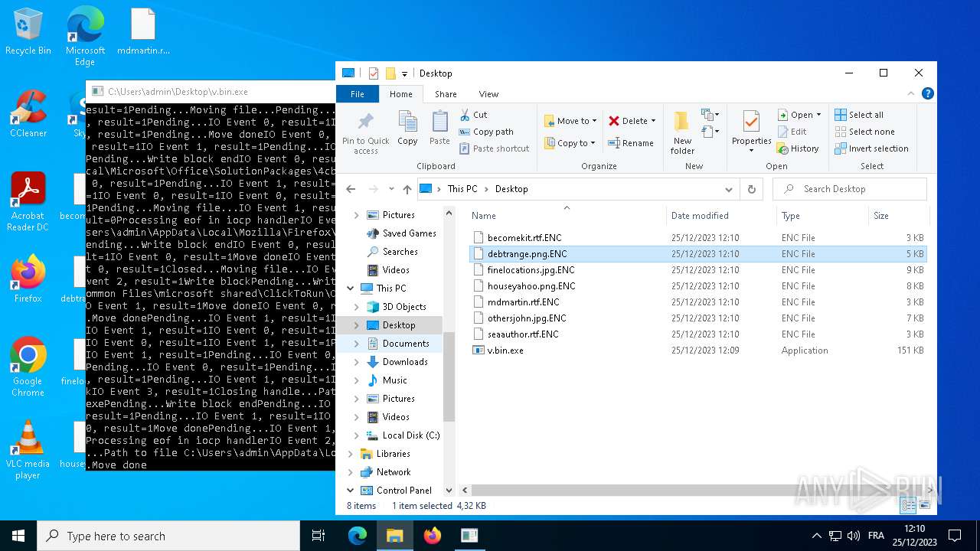Click the Search Desktop field
This screenshot has width=980, height=551.
[850, 189]
